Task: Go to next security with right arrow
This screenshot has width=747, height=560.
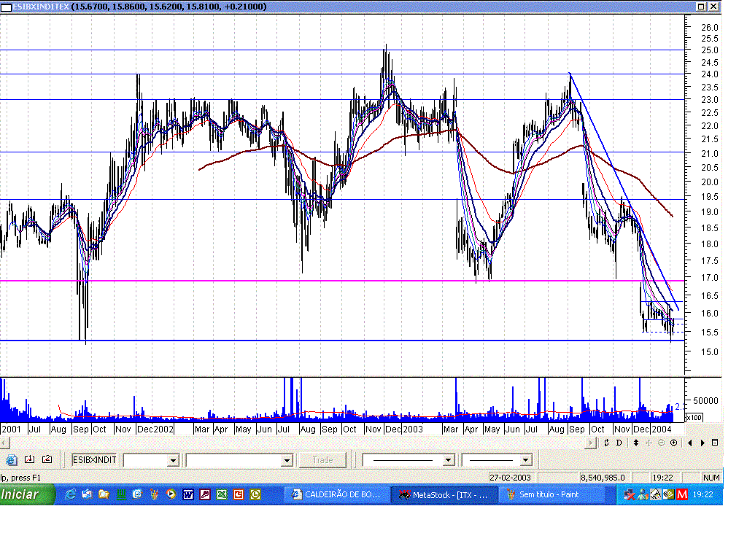Action: [703, 443]
